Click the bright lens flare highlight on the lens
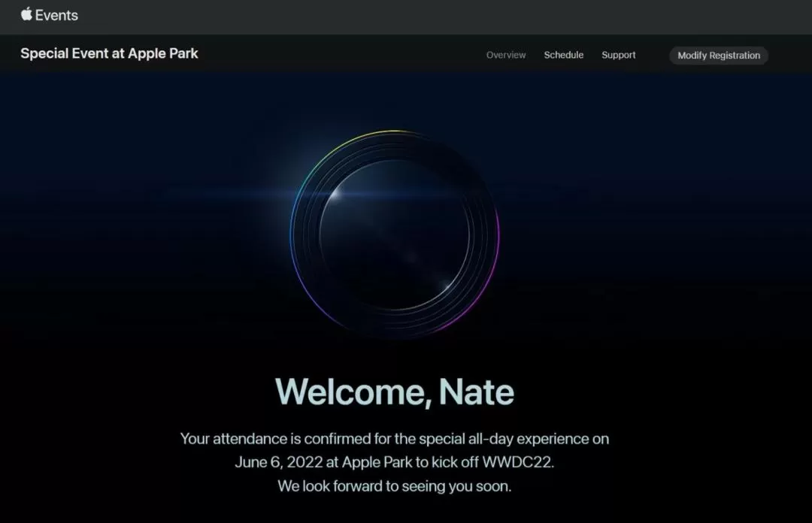The image size is (812, 523). pyautogui.click(x=335, y=194)
